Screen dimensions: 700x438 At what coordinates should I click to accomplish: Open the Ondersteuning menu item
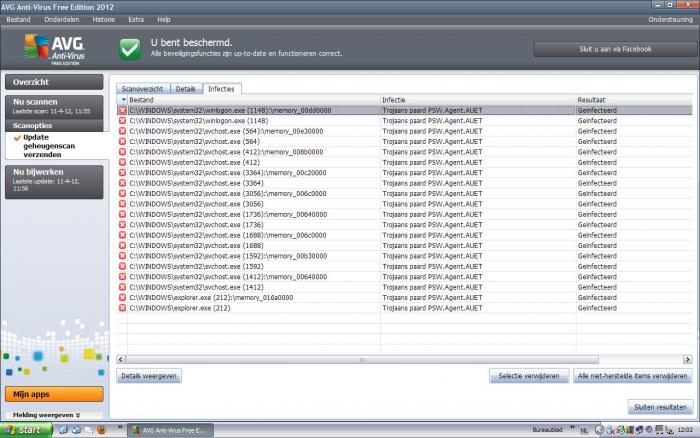coord(671,20)
